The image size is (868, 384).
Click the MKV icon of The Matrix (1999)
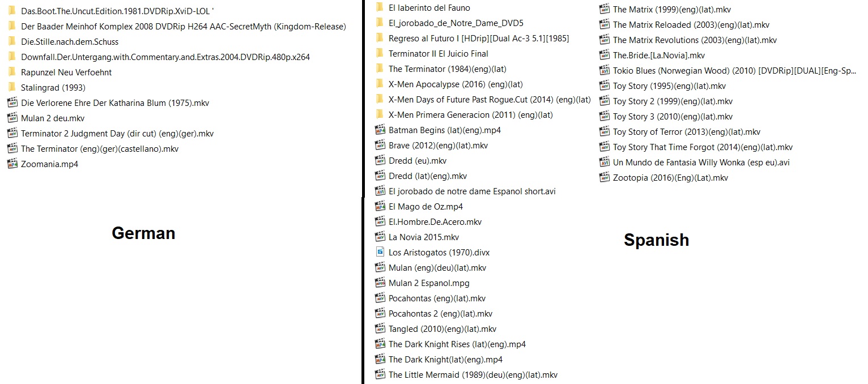pyautogui.click(x=604, y=9)
